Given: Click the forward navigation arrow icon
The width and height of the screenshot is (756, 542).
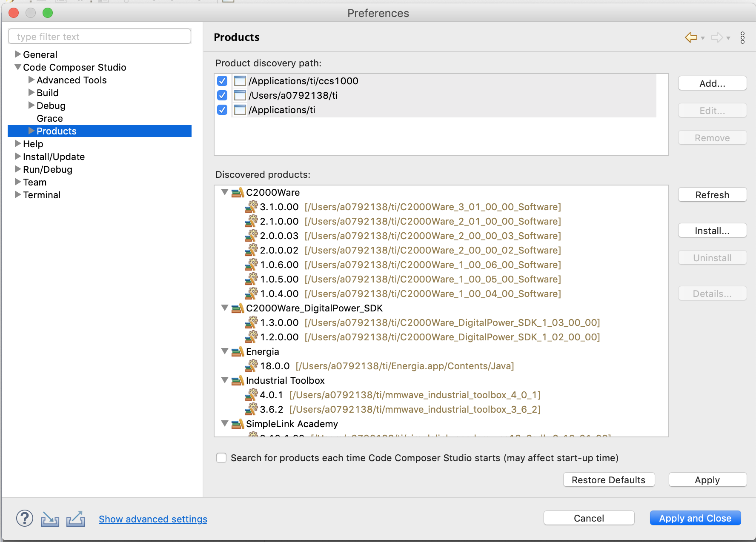Looking at the screenshot, I should coord(717,37).
